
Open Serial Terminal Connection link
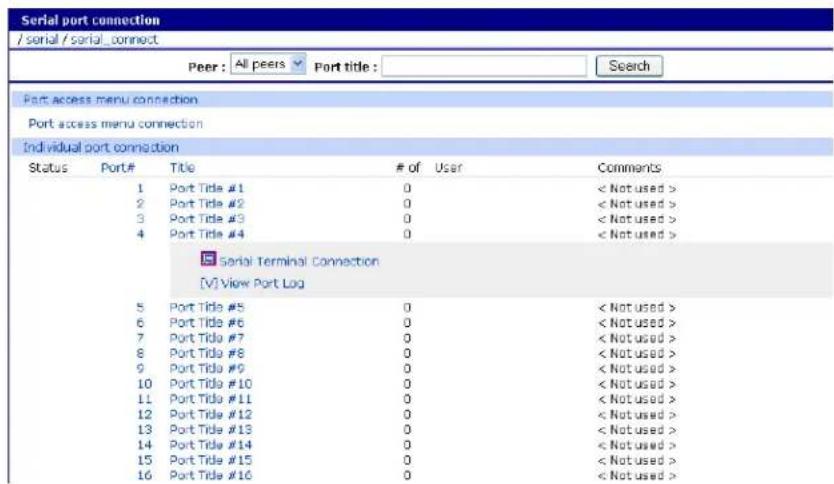tap(299, 261)
